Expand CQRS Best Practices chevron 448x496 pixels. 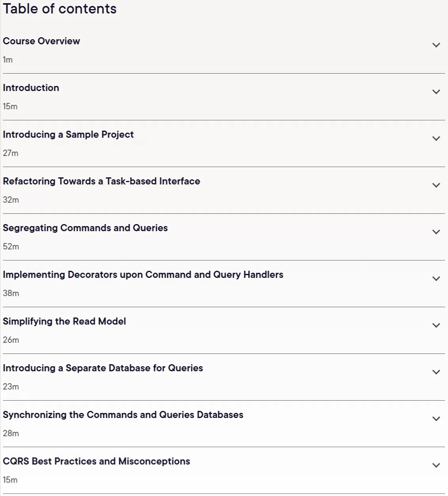coord(436,466)
